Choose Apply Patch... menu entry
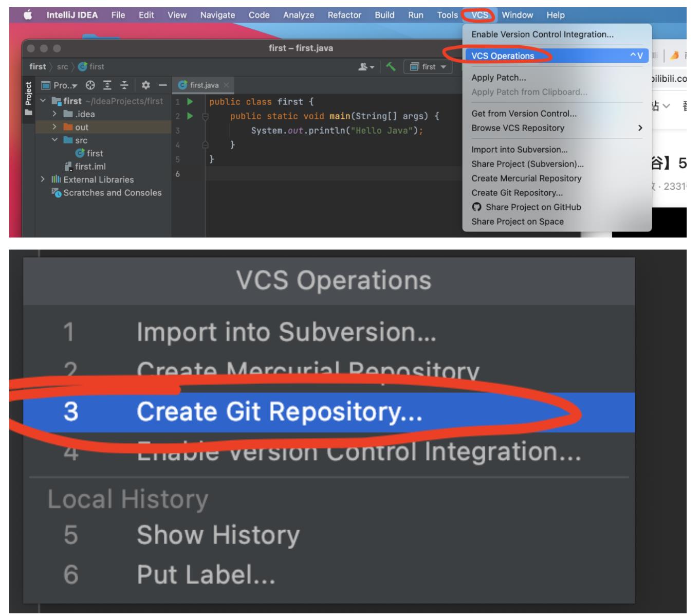The image size is (700, 615). (557, 78)
